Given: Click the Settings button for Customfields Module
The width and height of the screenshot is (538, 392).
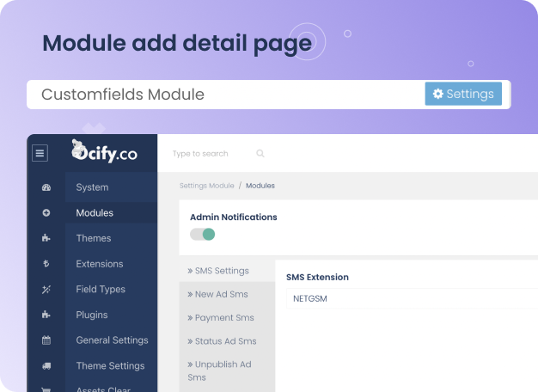Looking at the screenshot, I should [463, 94].
